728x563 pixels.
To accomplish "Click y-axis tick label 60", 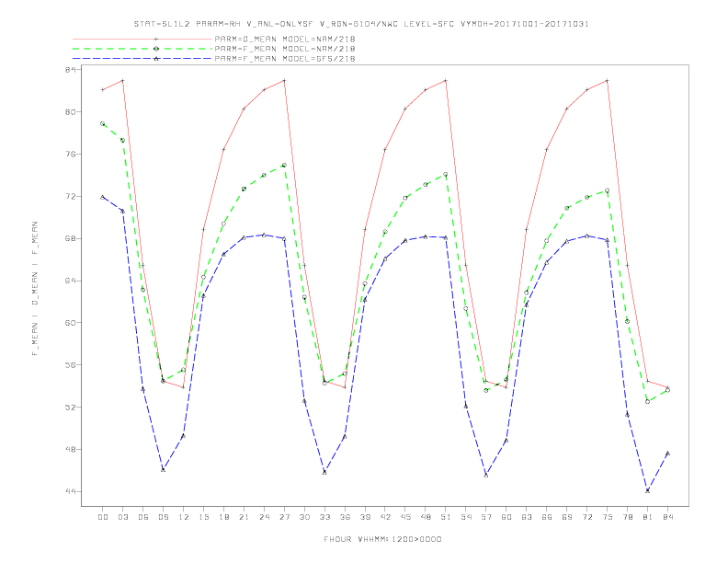I will click(72, 323).
